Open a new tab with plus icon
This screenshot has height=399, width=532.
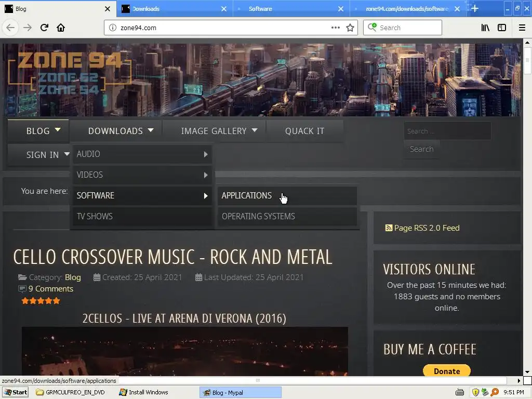coord(475,9)
